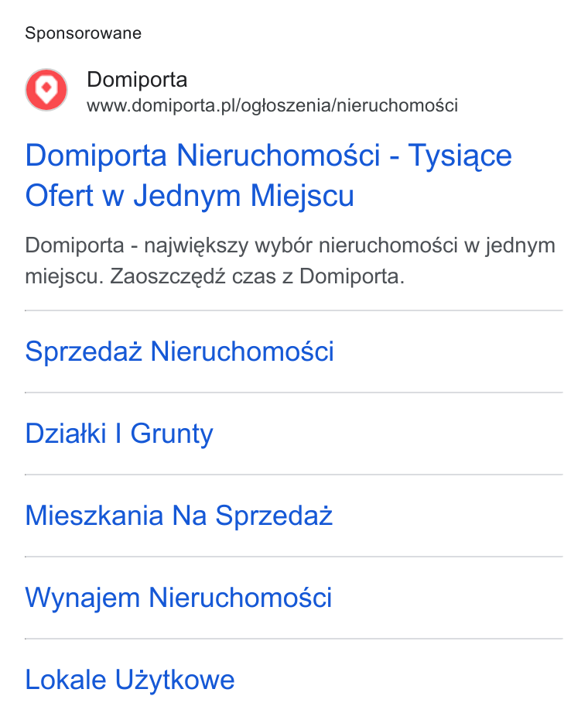588x720 pixels.
Task: Click the Domiporta advertiser name
Action: click(x=137, y=80)
